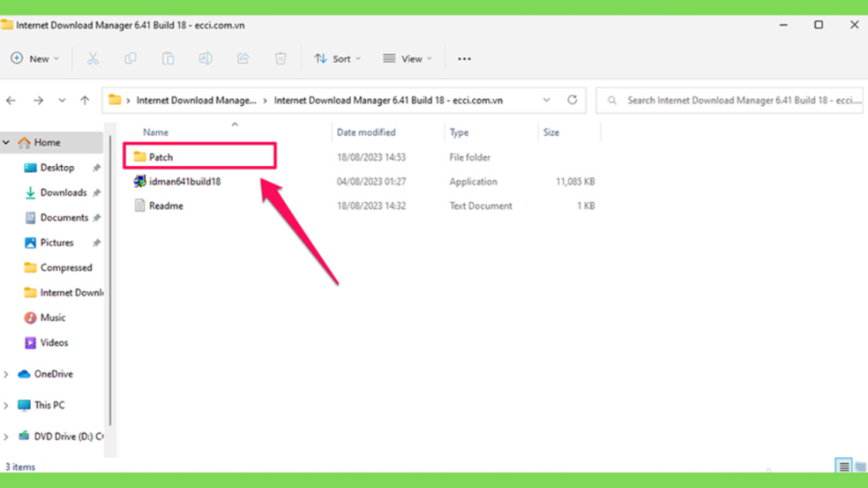
Task: Switch to large thumbnails view in status bar
Action: [x=860, y=467]
